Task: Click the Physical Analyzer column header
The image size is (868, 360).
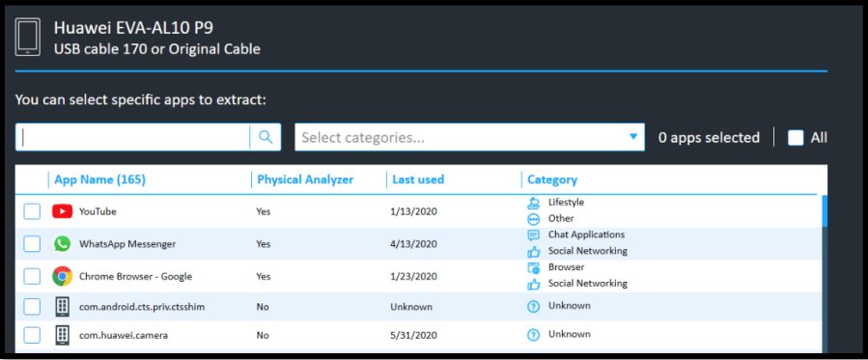Action: pos(305,180)
